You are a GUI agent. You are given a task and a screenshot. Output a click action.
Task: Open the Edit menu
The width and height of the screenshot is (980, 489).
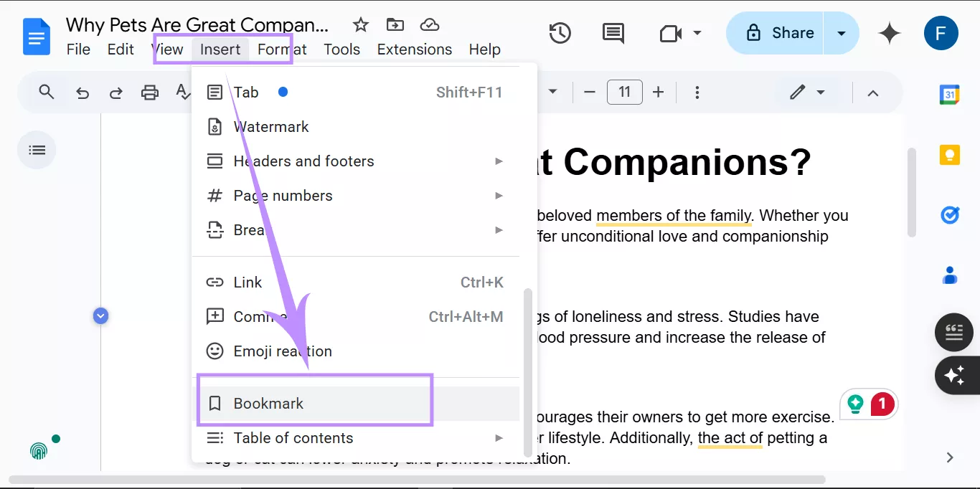[121, 49]
